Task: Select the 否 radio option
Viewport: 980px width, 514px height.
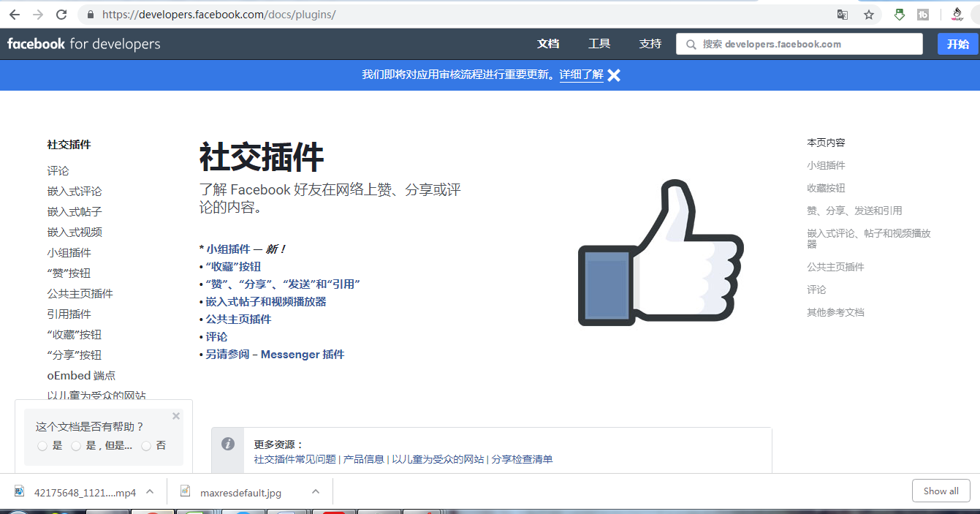Action: pyautogui.click(x=146, y=446)
